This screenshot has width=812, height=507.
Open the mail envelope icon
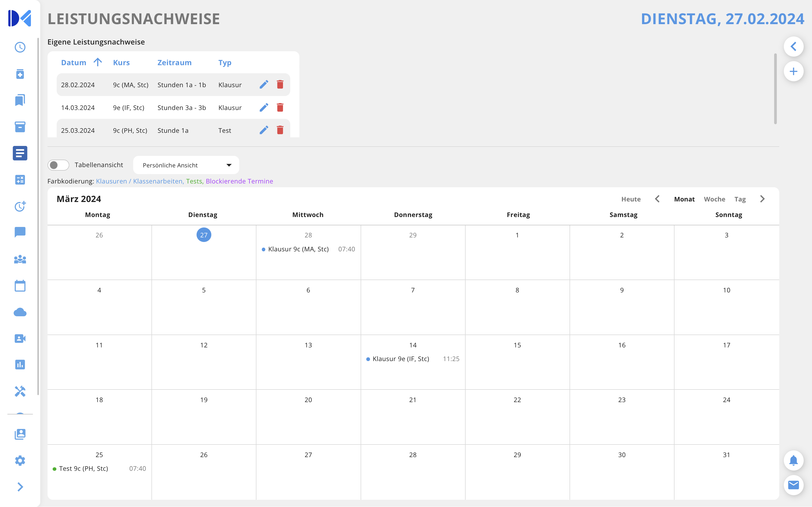793,485
